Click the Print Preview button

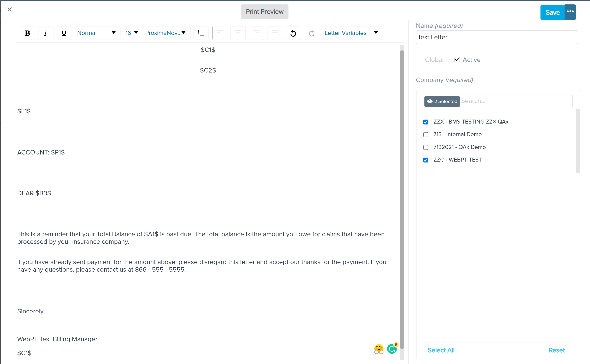coord(265,12)
